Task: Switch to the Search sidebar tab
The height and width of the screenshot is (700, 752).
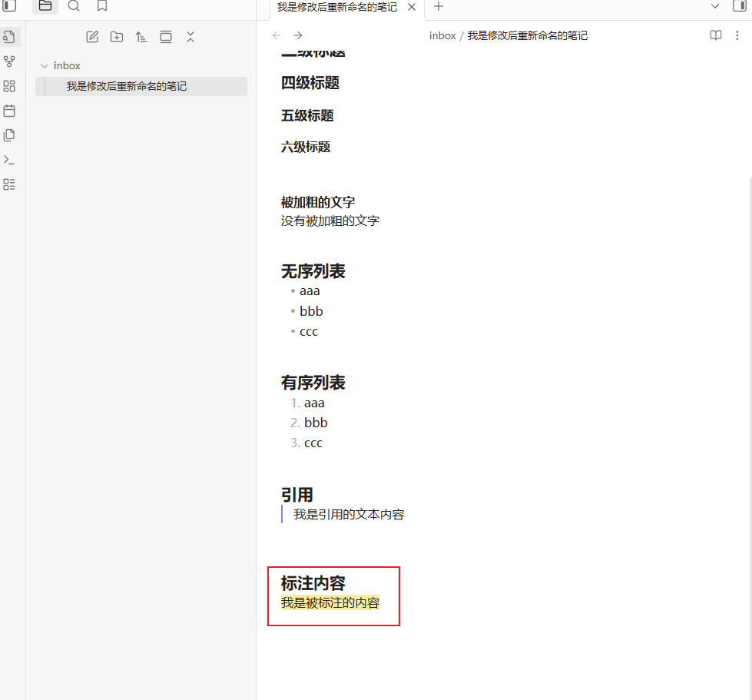Action: [74, 6]
